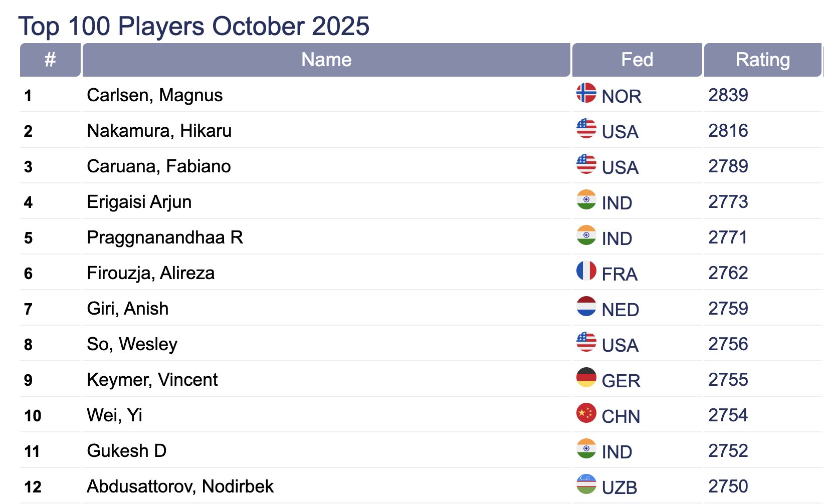
Task: Click China flag icon beside CHN
Action: [586, 413]
